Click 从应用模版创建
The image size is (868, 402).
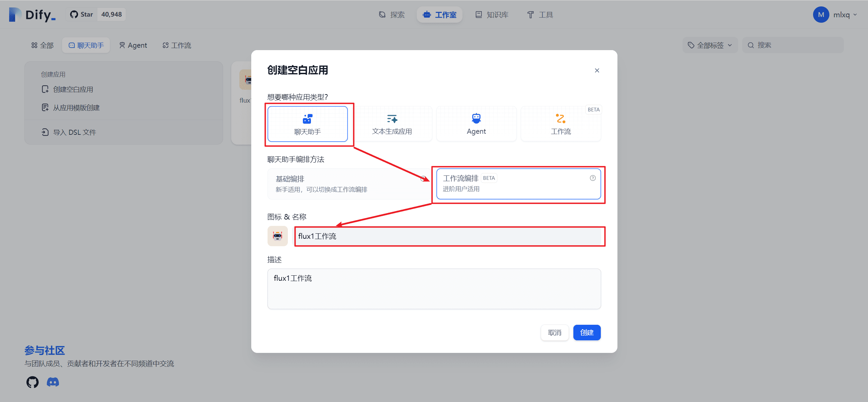(76, 108)
